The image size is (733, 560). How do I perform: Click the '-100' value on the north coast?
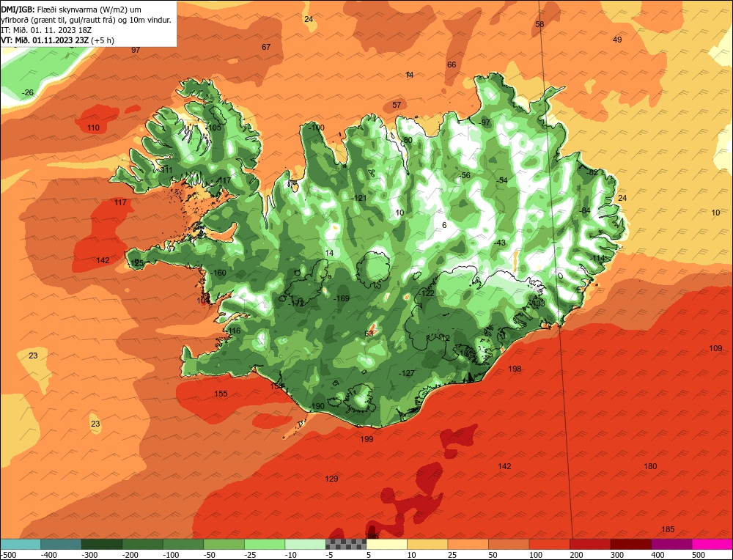click(317, 128)
